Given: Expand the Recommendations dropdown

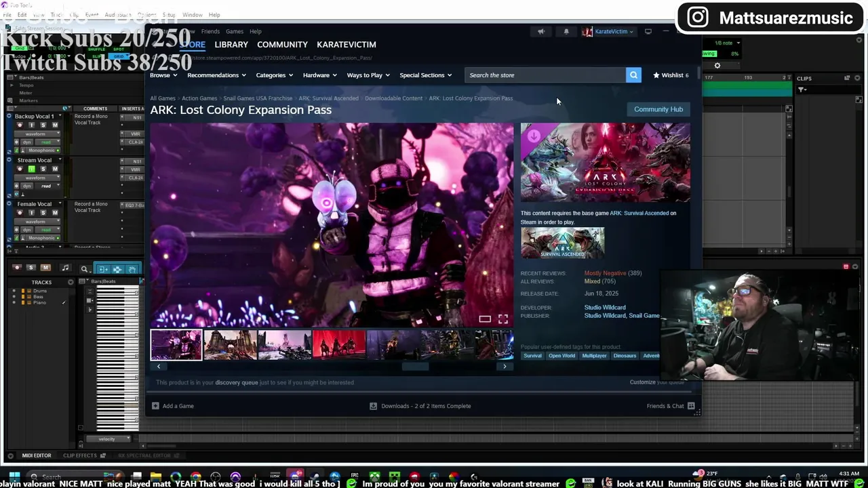Looking at the screenshot, I should pyautogui.click(x=216, y=75).
